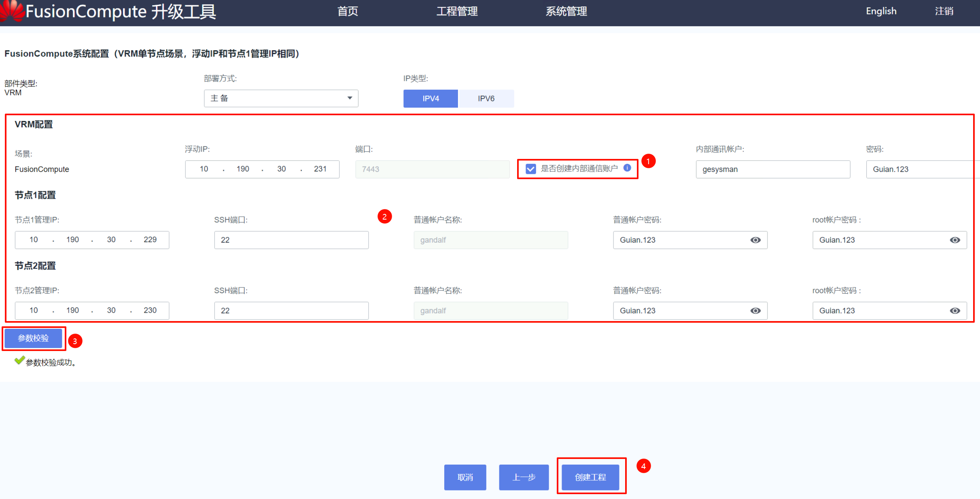Click the Huawei logo icon
Screen dimensions: 980x499
(x=12, y=11)
